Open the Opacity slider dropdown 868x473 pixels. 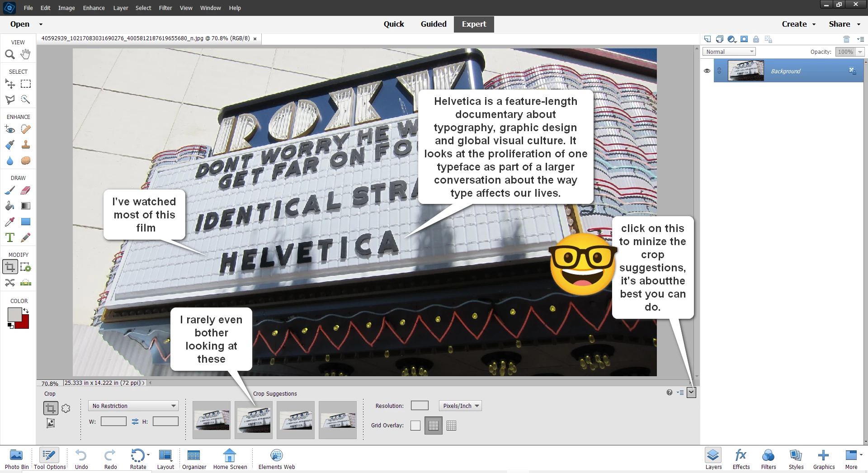pos(860,52)
